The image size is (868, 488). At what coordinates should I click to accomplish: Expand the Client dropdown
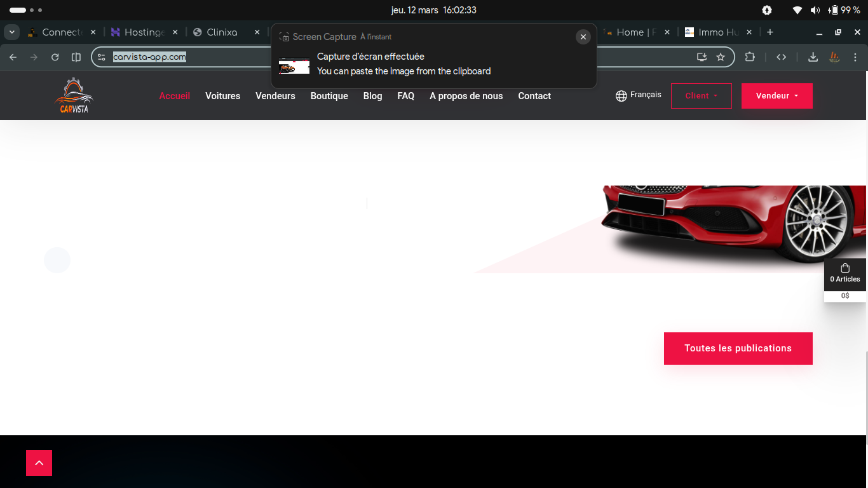click(x=701, y=96)
